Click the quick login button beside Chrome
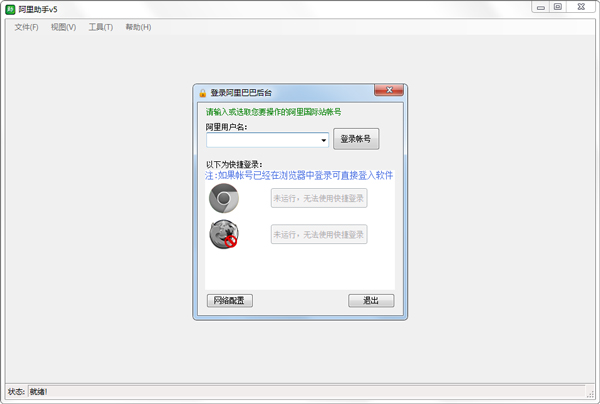Screen dimensions: 600x404 [x=319, y=198]
